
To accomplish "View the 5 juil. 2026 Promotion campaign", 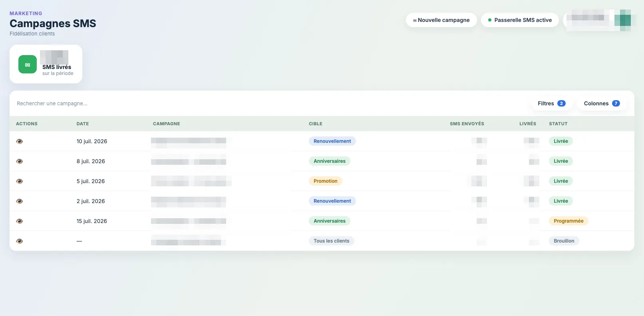I will pyautogui.click(x=19, y=181).
